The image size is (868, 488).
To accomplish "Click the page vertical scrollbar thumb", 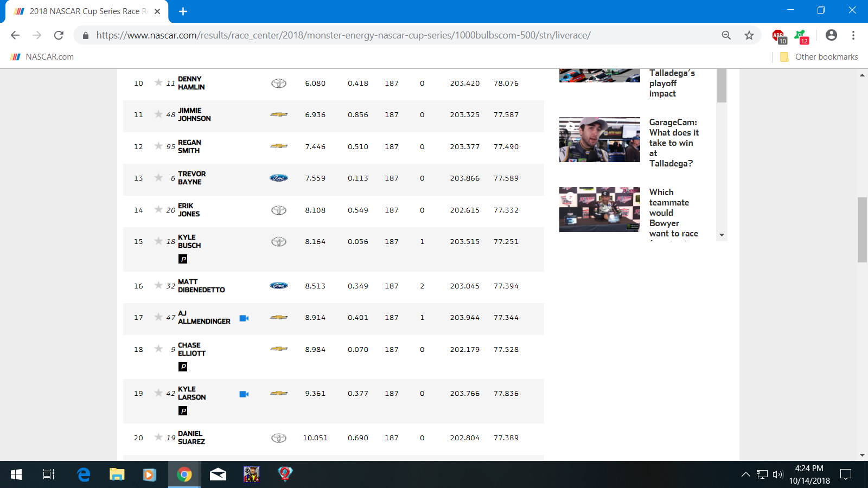I will click(x=862, y=230).
